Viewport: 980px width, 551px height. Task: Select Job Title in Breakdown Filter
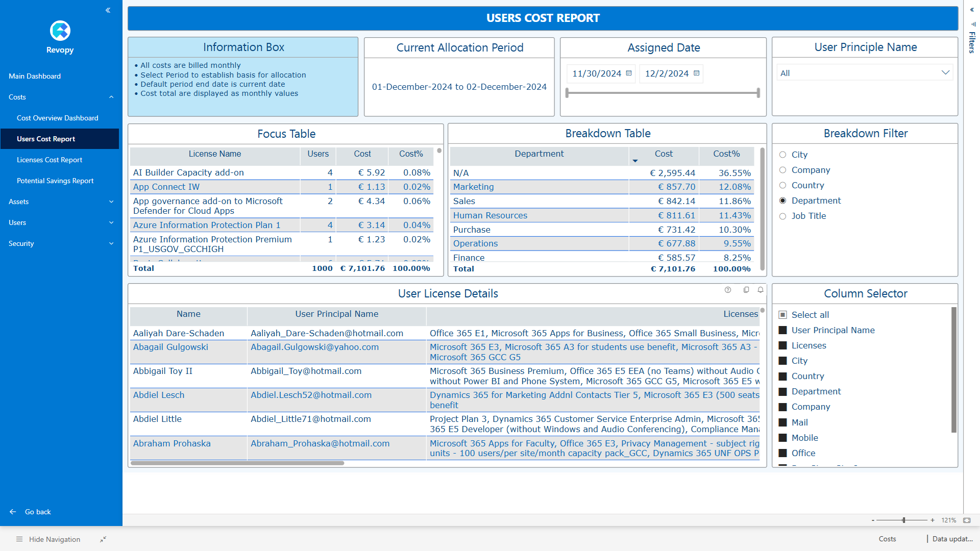click(x=782, y=216)
